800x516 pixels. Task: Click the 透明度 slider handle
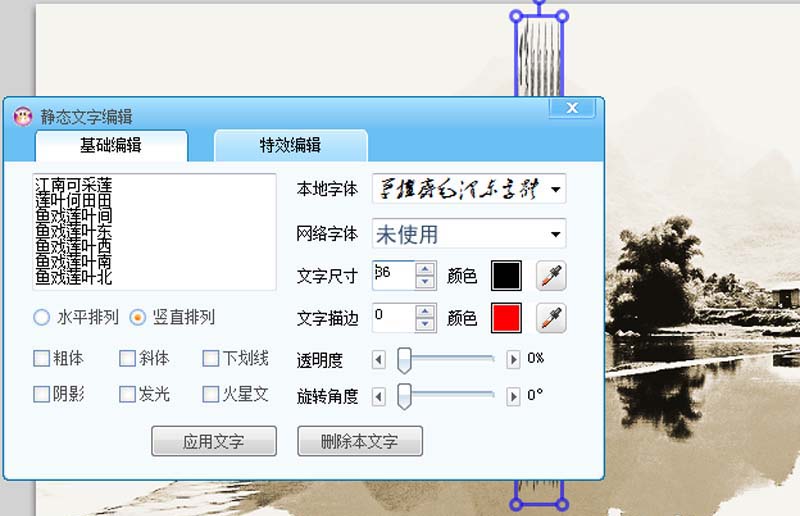[x=404, y=360]
